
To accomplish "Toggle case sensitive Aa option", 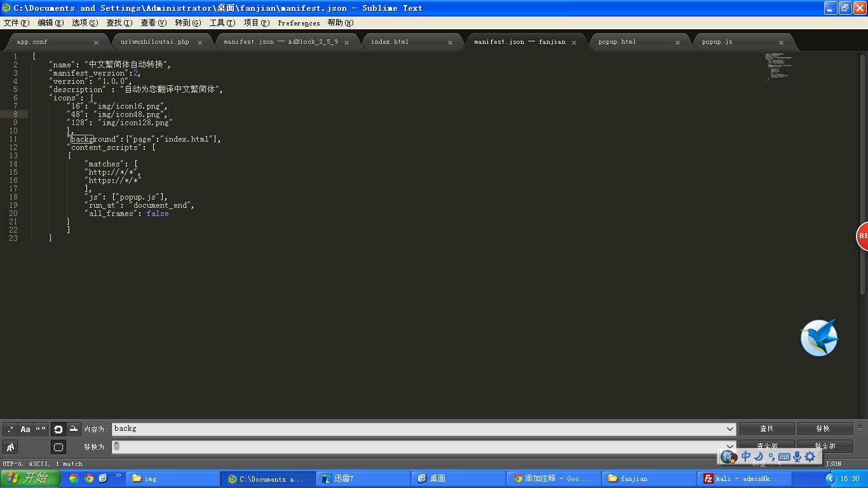I will pos(25,429).
